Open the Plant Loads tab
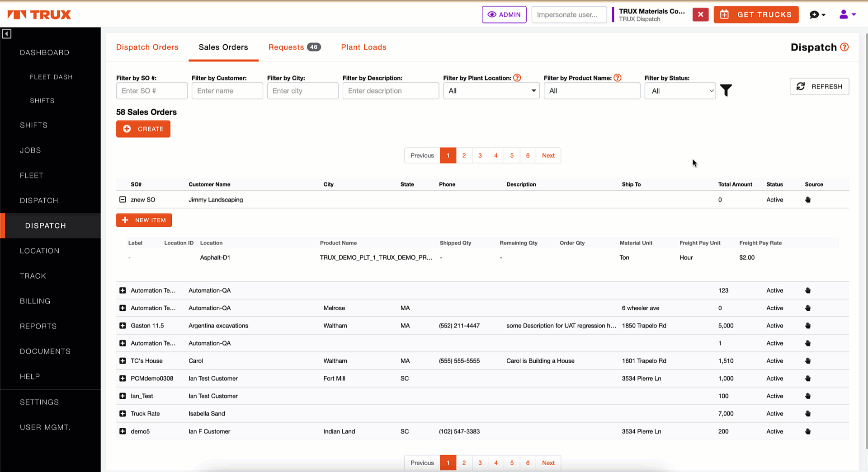The height and width of the screenshot is (472, 868). click(364, 47)
